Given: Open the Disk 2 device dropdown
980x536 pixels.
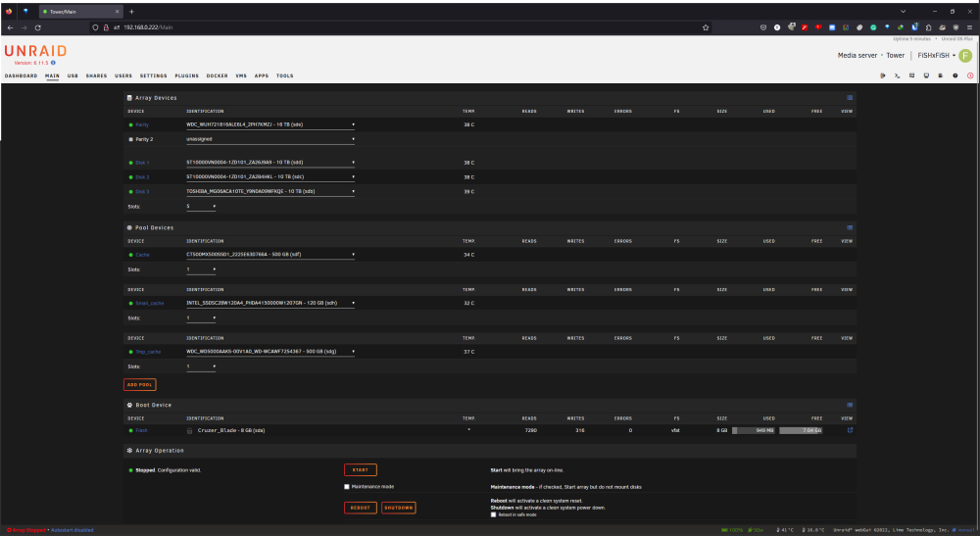Looking at the screenshot, I should [270, 176].
